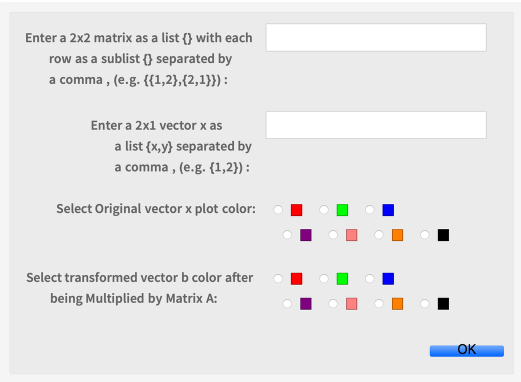Select orange radio button for original vector x
Viewport: 521px width, 382px height.
379,235
